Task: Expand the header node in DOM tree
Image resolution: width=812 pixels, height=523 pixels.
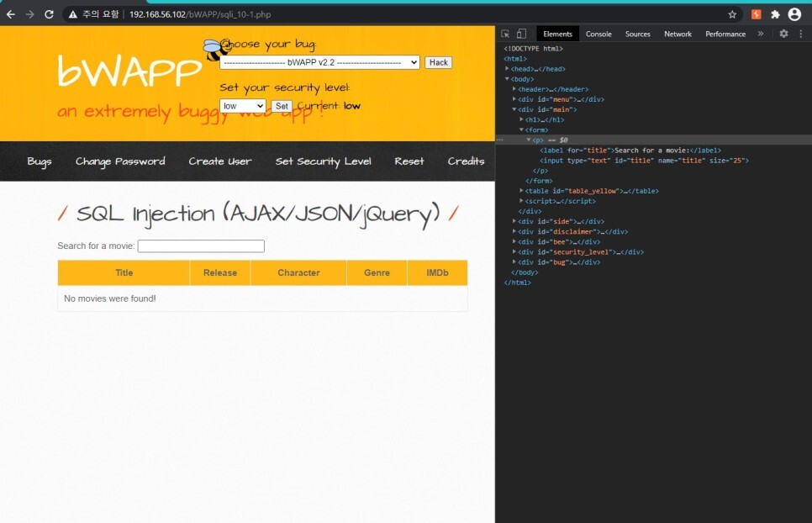Action: click(514, 89)
